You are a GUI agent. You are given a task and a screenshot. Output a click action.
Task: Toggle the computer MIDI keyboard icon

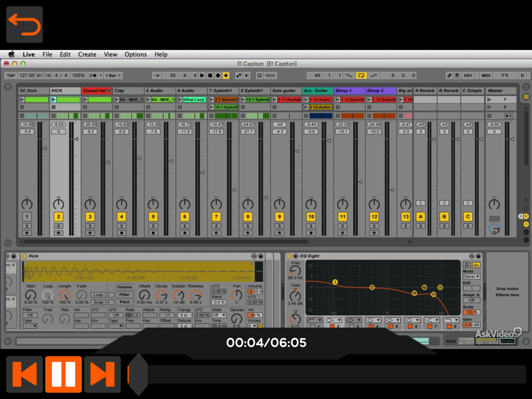pyautogui.click(x=457, y=76)
